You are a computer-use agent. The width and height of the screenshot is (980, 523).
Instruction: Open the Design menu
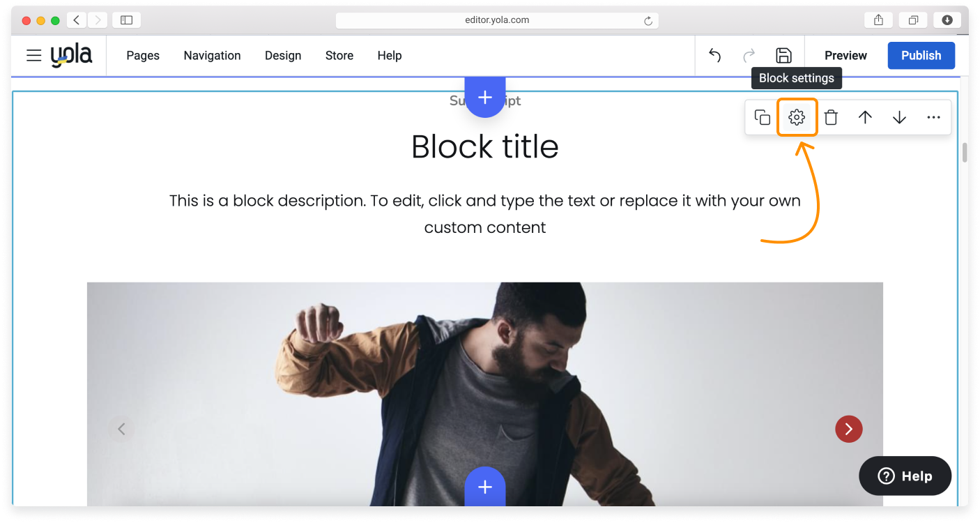283,55
